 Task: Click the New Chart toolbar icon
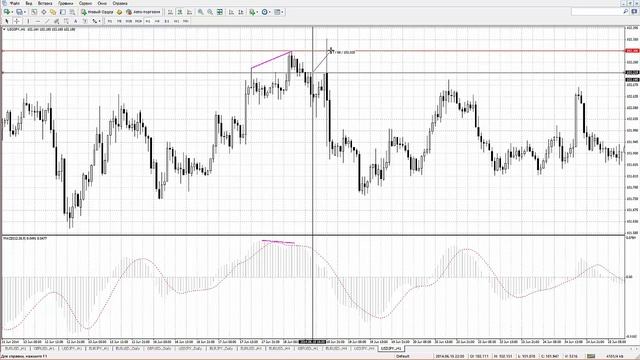point(7,12)
